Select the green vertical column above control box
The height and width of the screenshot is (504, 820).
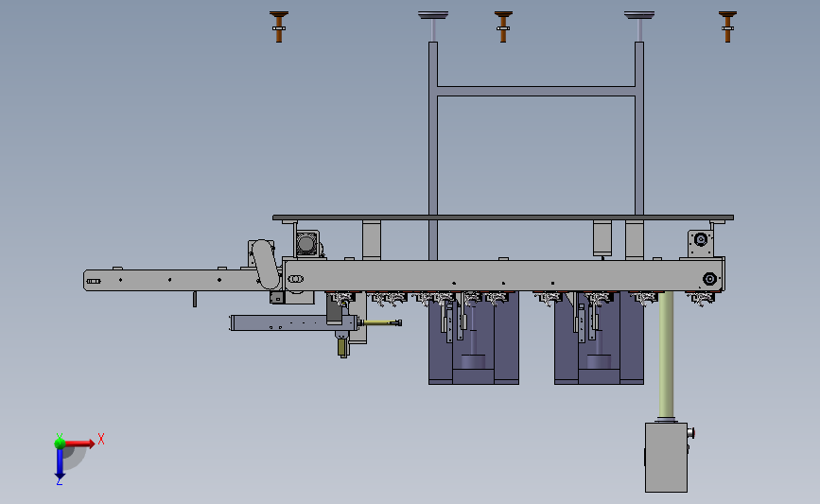click(666, 356)
